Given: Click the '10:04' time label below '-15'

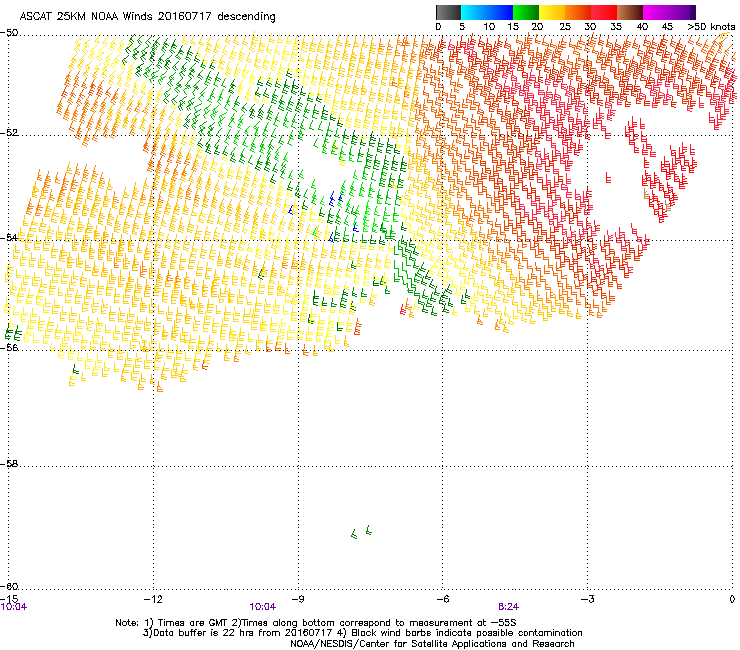Looking at the screenshot, I should (x=14, y=607).
